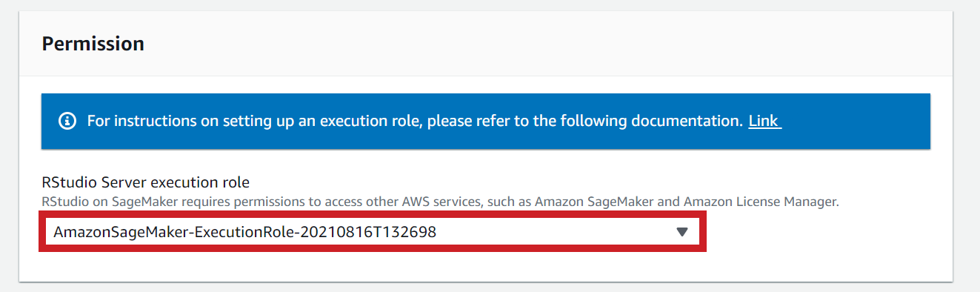This screenshot has width=980, height=292.
Task: Click the circled 'i' information symbol
Action: (x=68, y=121)
